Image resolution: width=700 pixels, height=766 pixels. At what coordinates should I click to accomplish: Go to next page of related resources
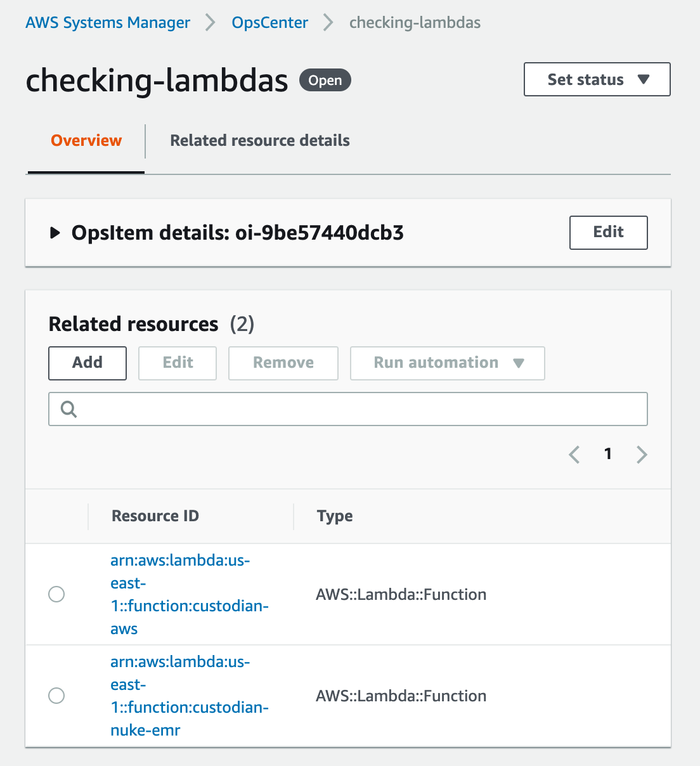point(642,454)
